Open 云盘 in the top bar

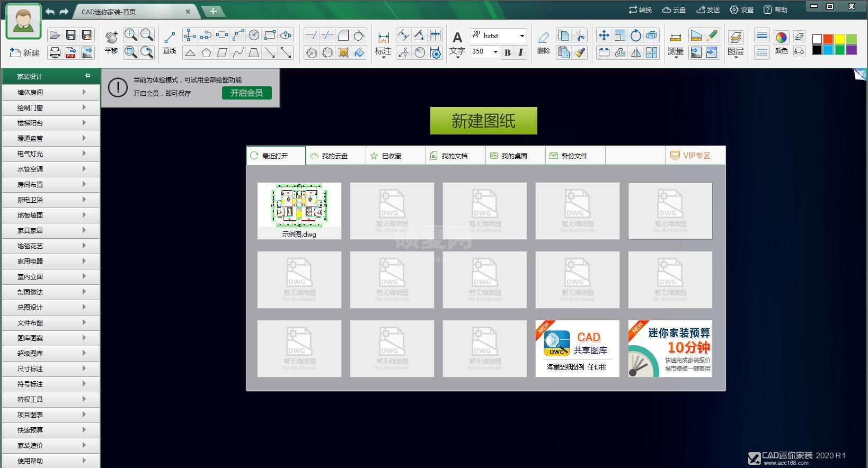pos(674,10)
